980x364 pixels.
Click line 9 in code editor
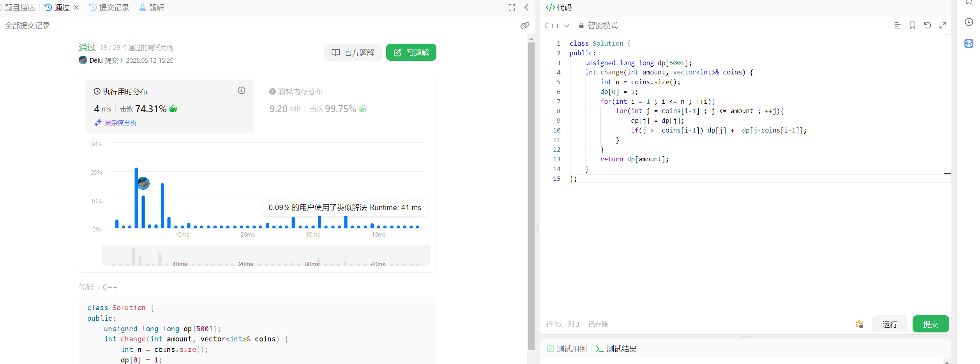coord(657,120)
